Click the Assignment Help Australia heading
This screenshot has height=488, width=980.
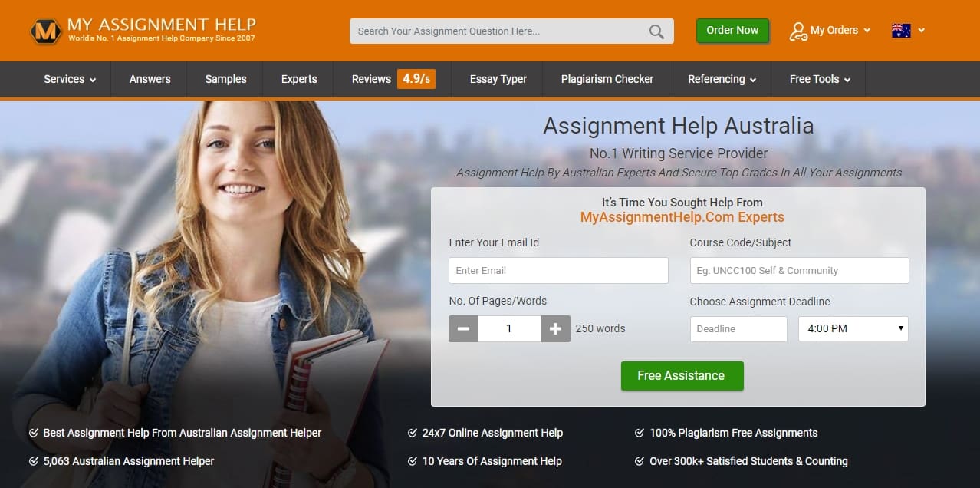[679, 126]
